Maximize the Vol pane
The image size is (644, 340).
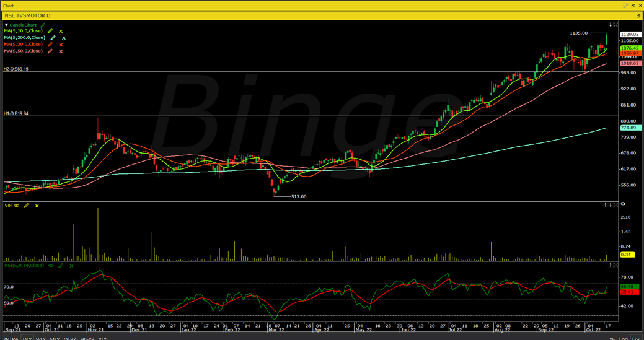point(615,205)
